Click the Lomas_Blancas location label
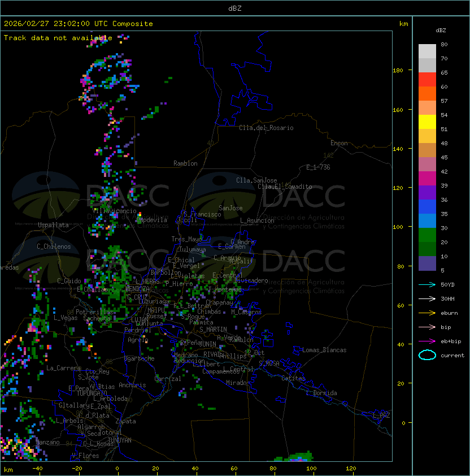 (x=324, y=350)
